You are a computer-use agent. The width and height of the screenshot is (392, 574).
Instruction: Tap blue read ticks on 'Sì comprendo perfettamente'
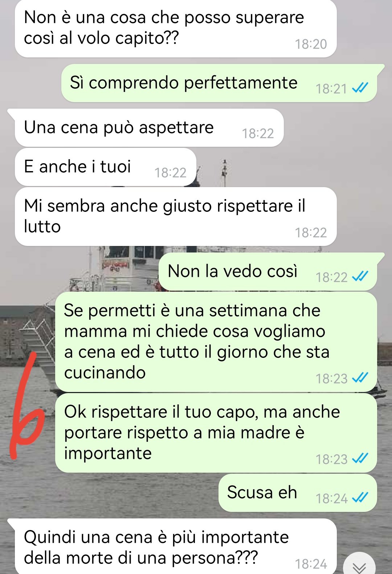click(361, 88)
